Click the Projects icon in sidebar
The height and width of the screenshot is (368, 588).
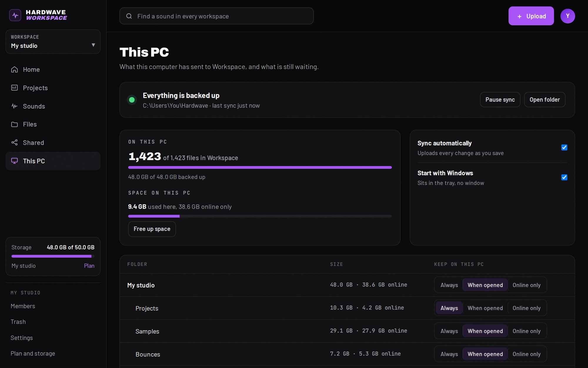(14, 88)
